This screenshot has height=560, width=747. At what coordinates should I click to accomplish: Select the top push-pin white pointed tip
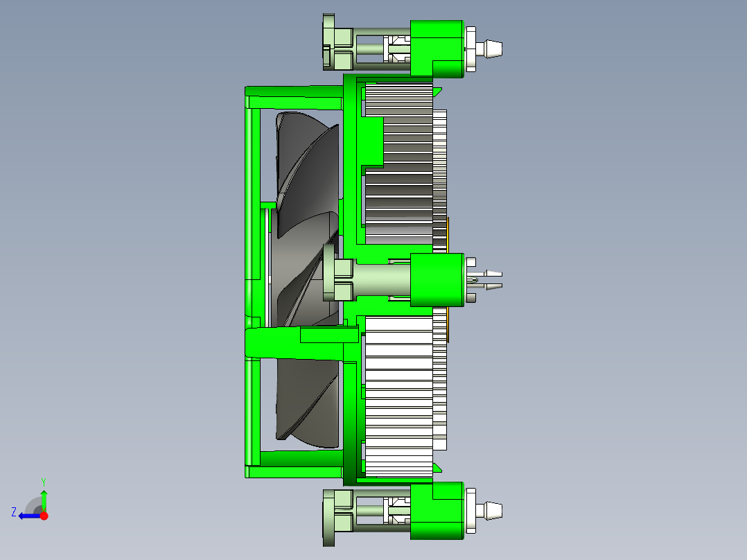coord(489,49)
